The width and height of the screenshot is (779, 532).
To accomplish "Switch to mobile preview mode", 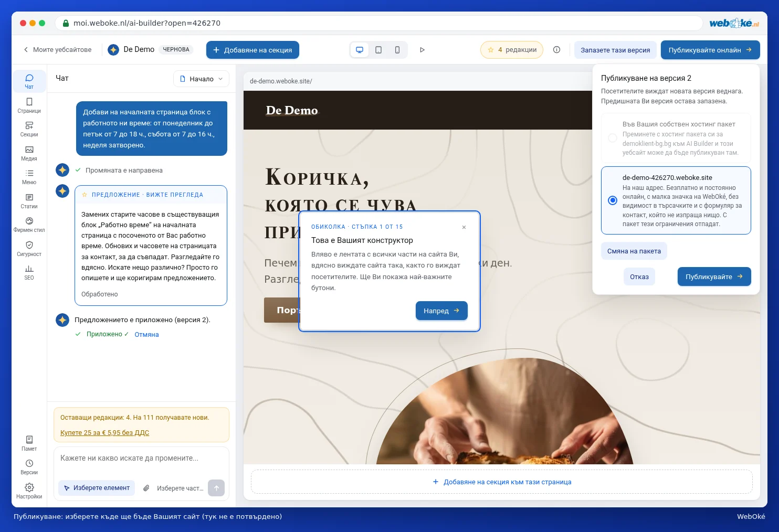I will click(397, 50).
